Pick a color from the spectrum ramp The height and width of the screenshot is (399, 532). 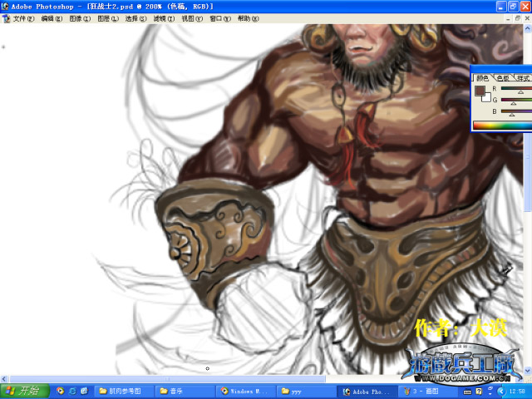502,126
